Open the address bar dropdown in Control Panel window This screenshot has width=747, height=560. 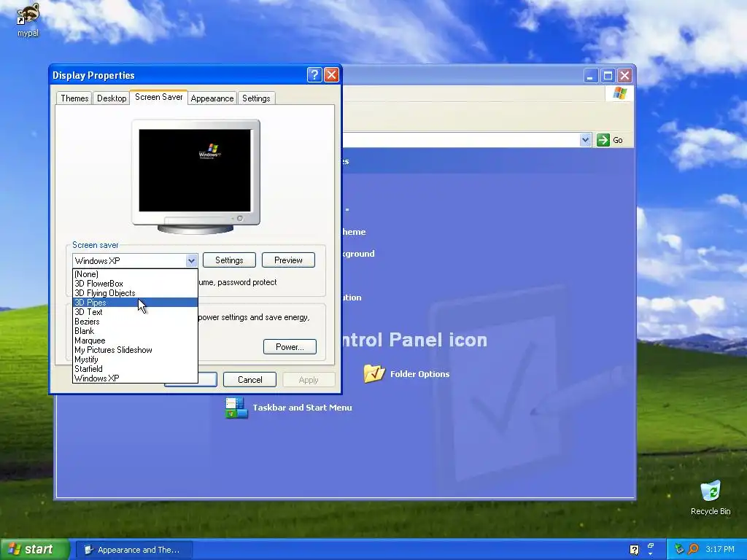coord(585,140)
